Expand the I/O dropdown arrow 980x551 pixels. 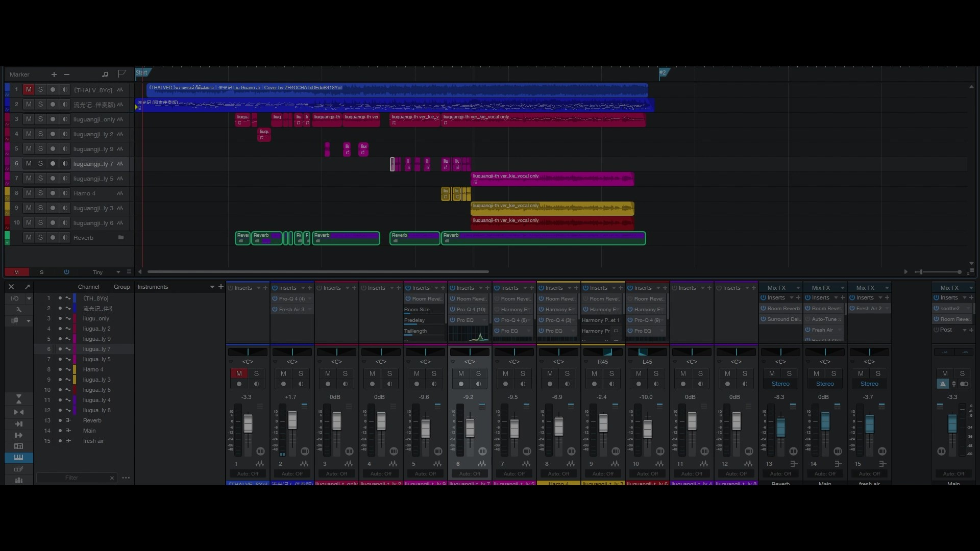click(29, 298)
